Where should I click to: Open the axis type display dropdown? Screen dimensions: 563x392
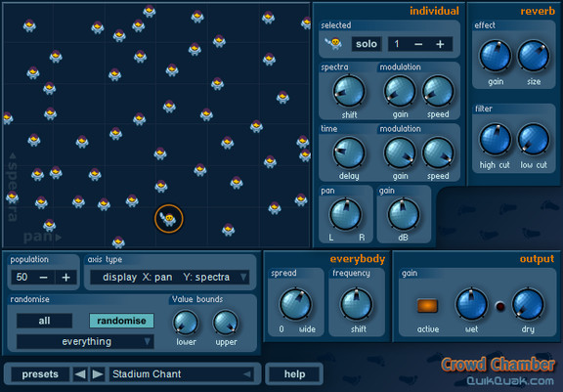point(169,277)
